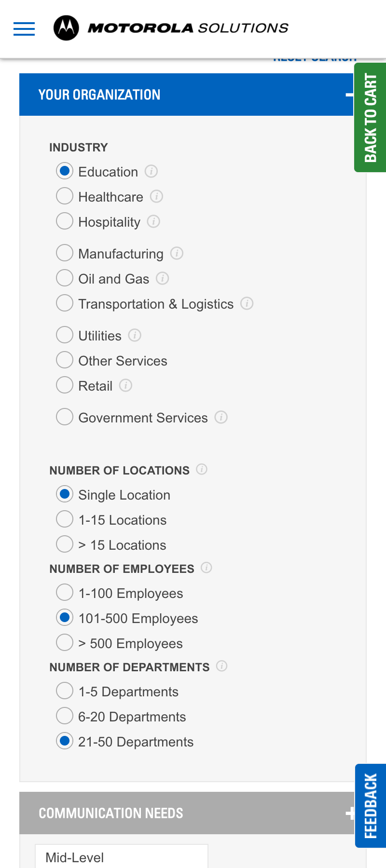Select the Retail industry option
This screenshot has height=868, width=386.
point(65,385)
